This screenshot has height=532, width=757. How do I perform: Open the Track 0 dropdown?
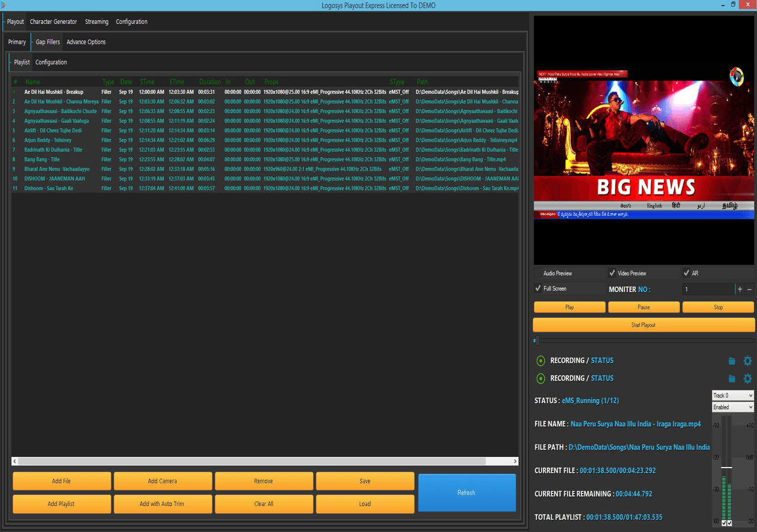733,395
